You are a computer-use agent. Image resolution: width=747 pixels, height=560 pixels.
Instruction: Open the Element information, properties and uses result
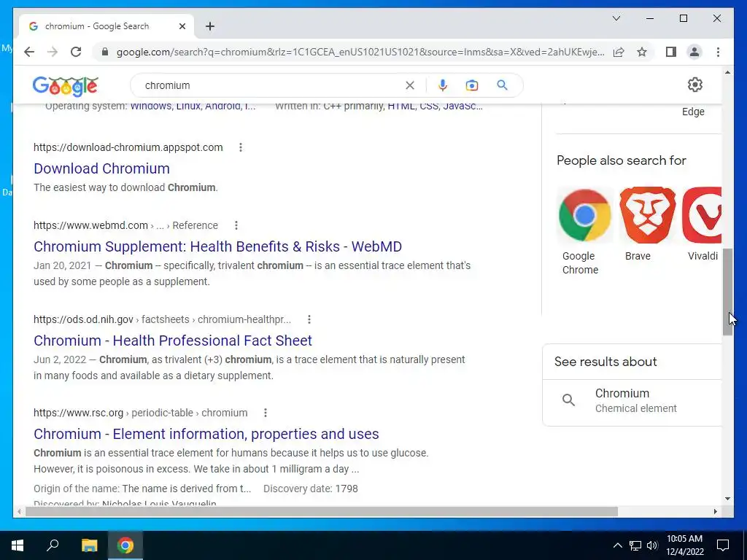[206, 435]
